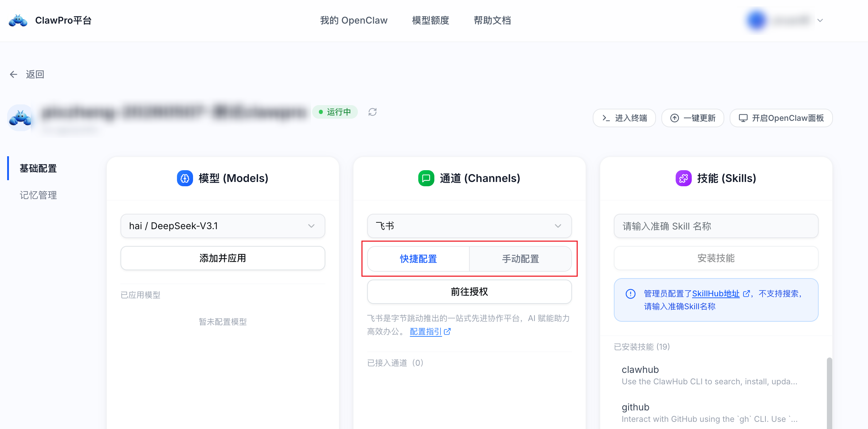
Task: Open 模型额度 in top navigation
Action: click(430, 20)
